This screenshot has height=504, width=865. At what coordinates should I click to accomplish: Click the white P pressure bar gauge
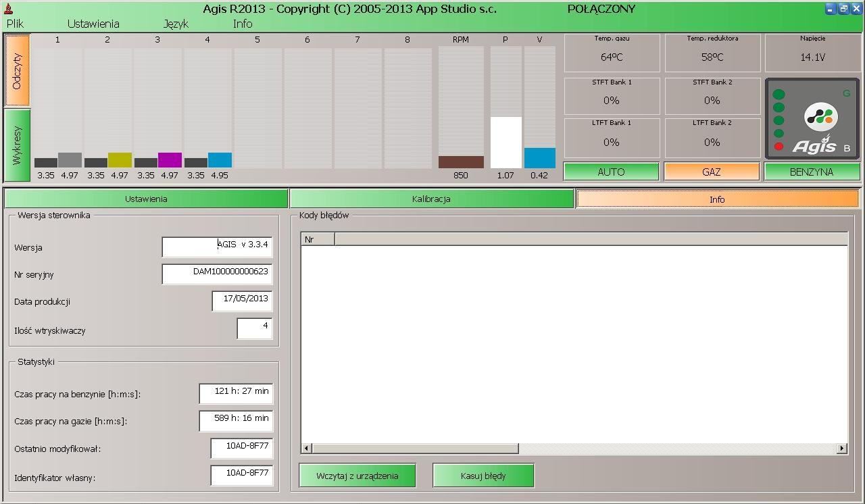click(505, 143)
